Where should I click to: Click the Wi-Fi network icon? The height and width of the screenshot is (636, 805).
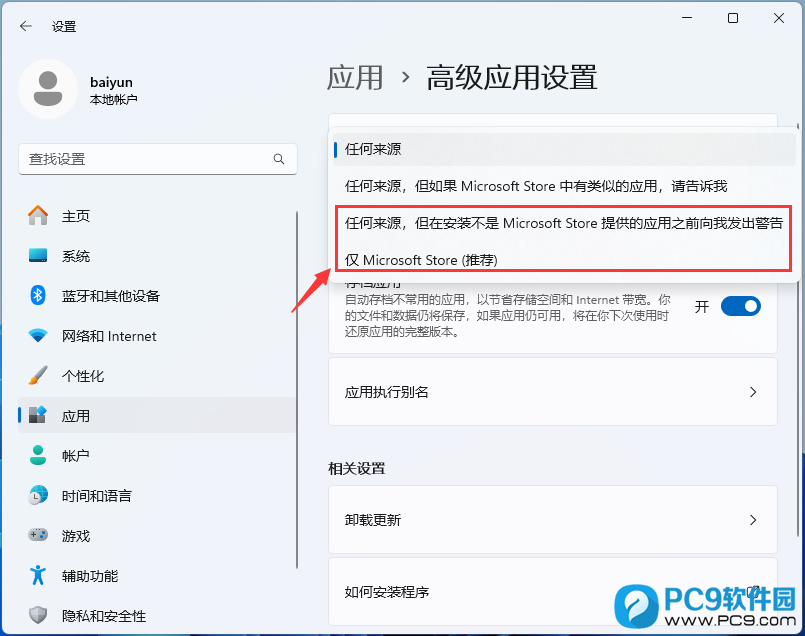(38, 336)
